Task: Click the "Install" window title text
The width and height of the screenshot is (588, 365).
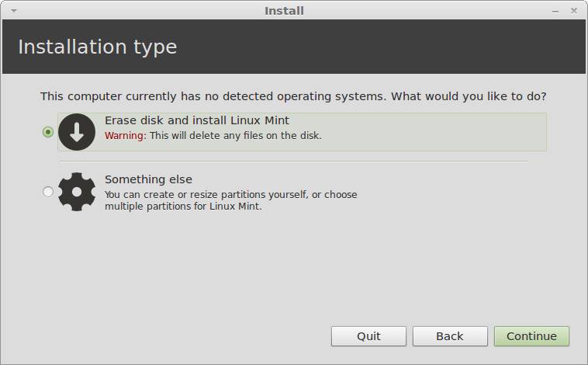Action: 284,11
